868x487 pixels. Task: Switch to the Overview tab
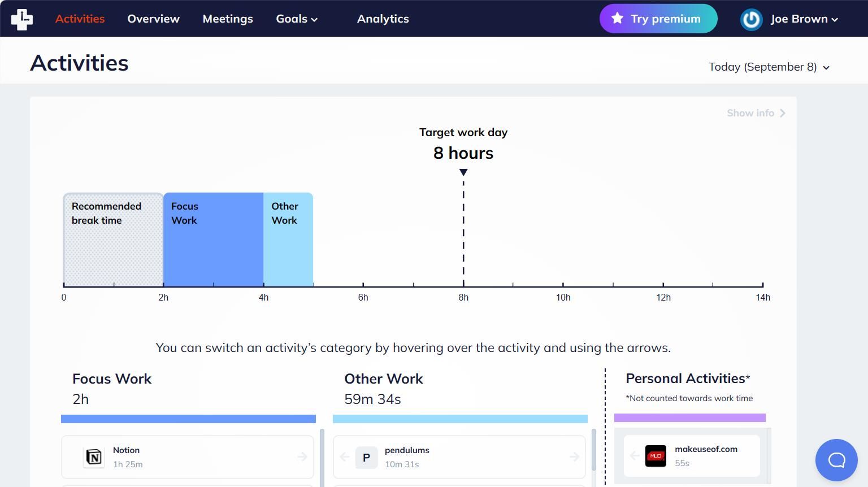(153, 19)
